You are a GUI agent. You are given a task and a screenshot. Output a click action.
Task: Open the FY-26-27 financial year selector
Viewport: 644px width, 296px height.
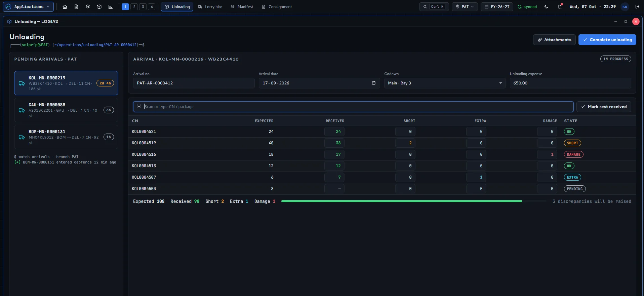[497, 7]
